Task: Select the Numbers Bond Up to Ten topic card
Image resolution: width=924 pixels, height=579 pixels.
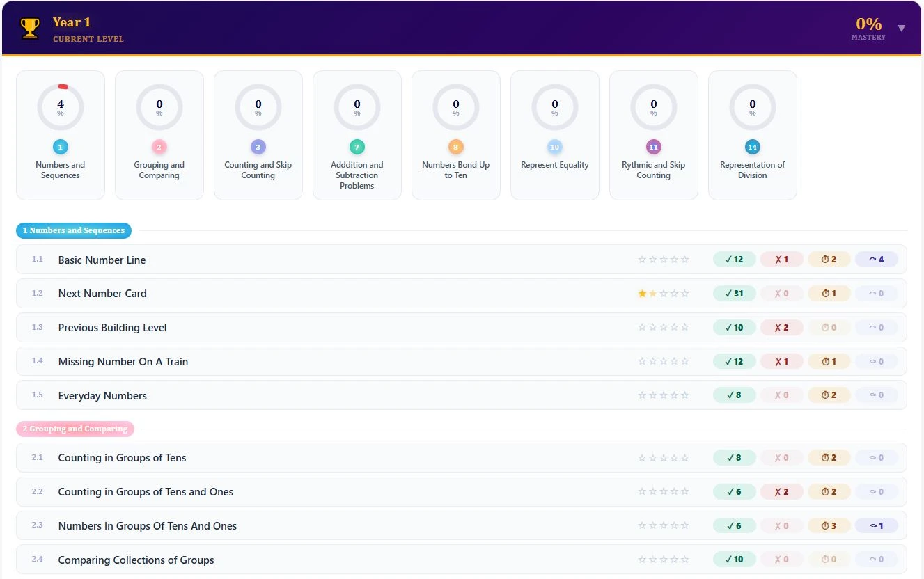Action: [x=455, y=134]
